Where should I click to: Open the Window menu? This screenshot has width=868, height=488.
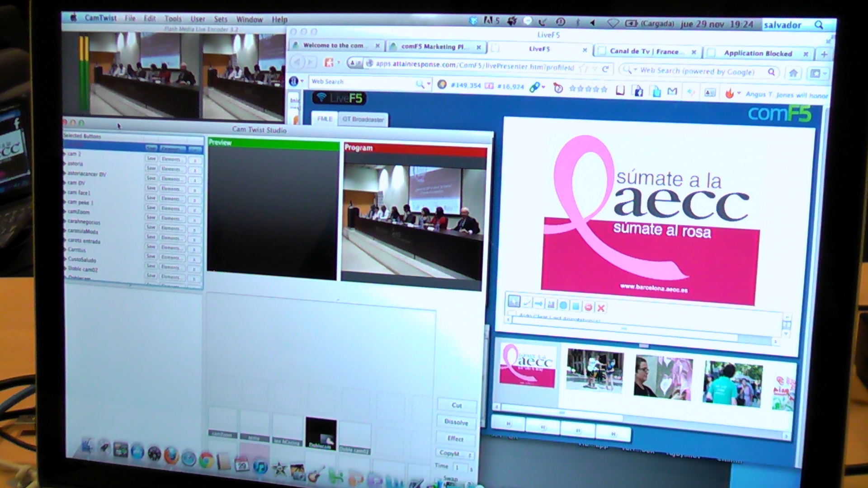[x=250, y=19]
